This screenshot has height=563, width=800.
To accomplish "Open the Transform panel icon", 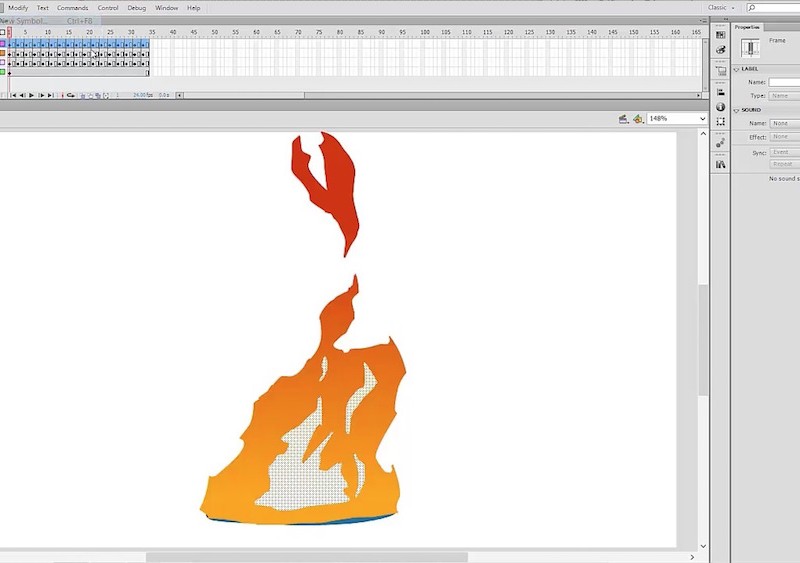I will (x=720, y=122).
